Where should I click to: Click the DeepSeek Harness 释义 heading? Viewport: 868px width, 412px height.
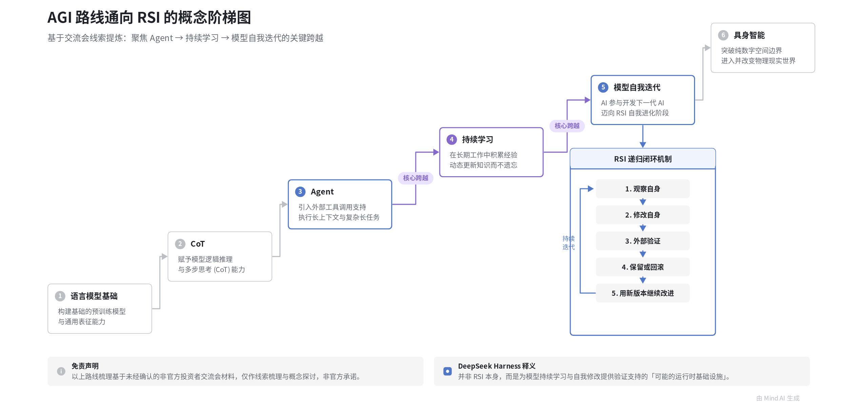497,366
